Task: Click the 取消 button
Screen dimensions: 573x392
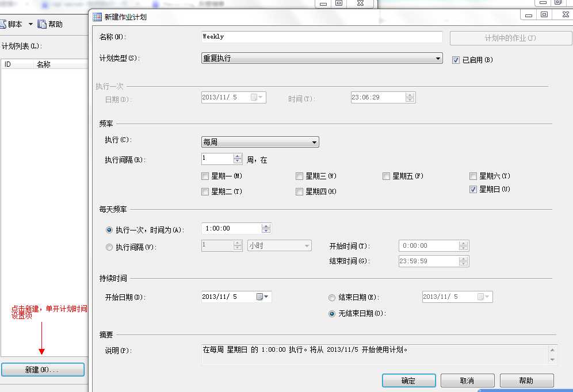Action: [x=467, y=381]
